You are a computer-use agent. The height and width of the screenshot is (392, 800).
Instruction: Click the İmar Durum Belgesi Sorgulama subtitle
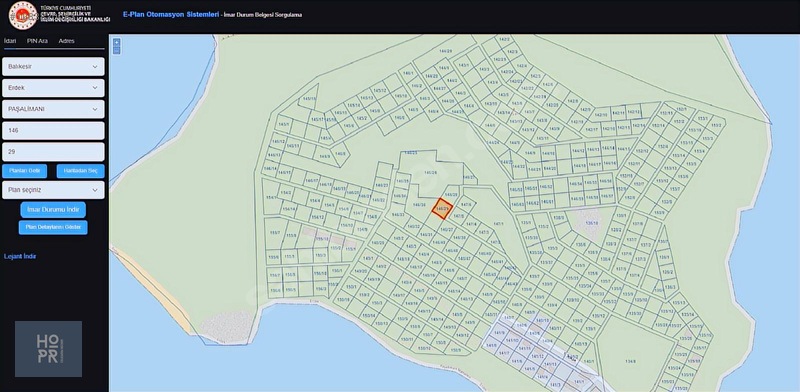(263, 15)
